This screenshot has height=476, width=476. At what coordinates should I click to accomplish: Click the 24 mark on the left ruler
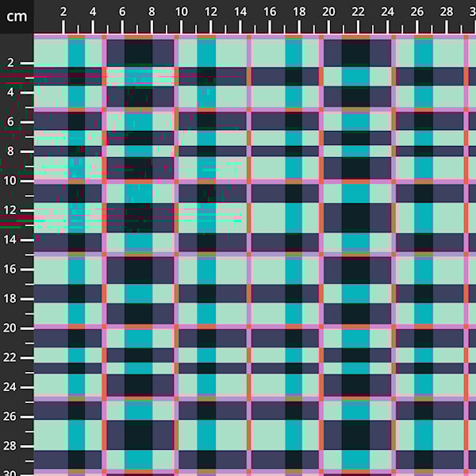coord(11,387)
